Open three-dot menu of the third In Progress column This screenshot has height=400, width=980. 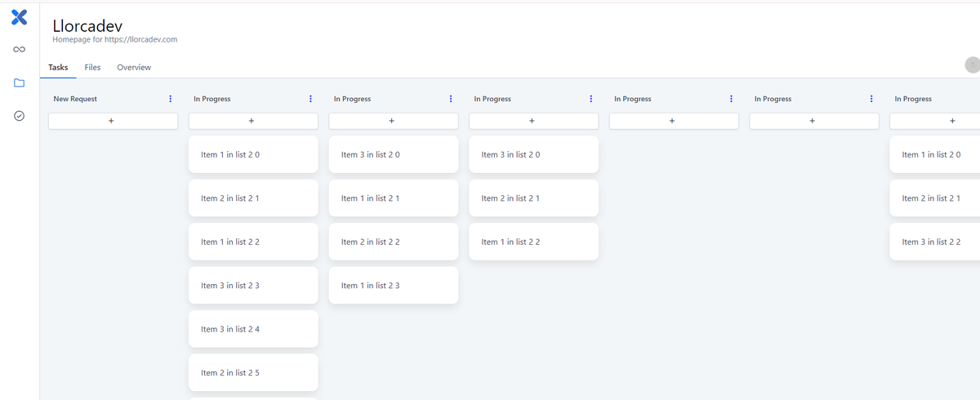590,99
